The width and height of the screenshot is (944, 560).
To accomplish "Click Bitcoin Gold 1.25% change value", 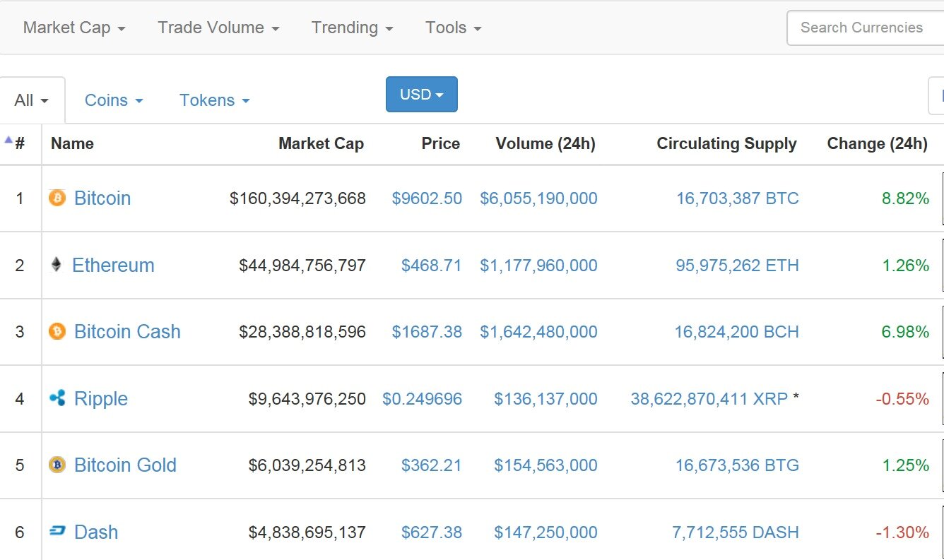I will (905, 465).
